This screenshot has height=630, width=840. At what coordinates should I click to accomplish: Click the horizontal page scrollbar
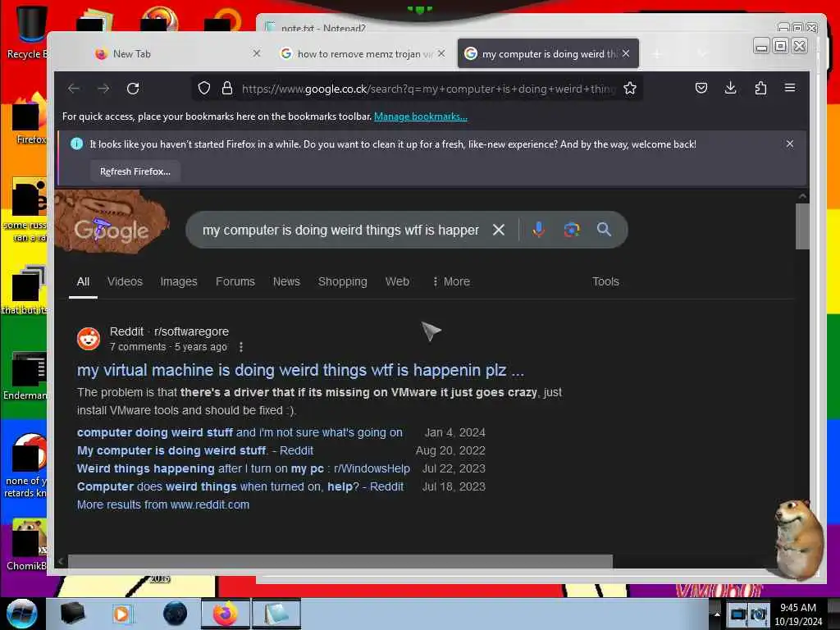tap(340, 561)
